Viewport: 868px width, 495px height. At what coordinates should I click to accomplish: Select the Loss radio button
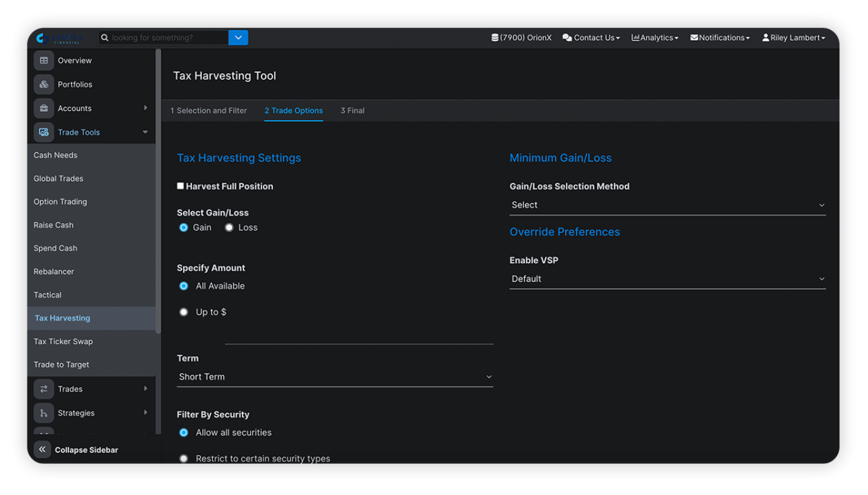[229, 227]
